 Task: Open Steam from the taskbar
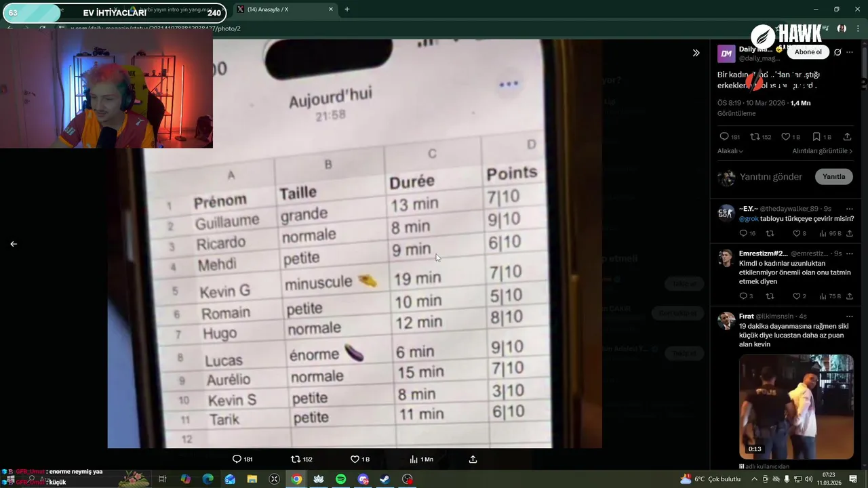(x=384, y=479)
